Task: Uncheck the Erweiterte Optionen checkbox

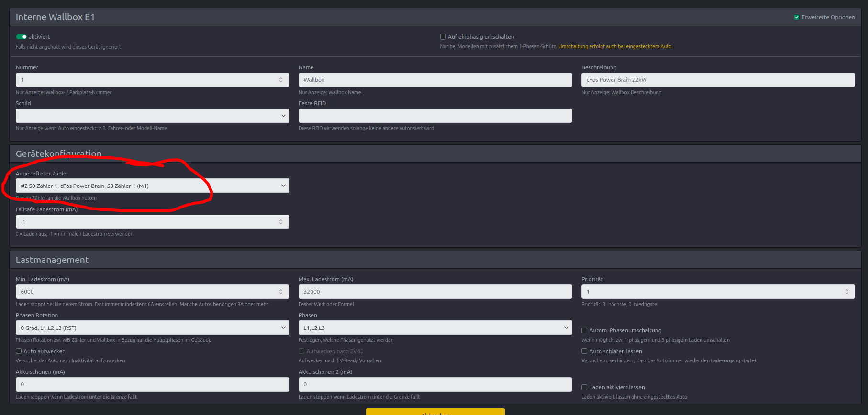Action: click(x=797, y=17)
